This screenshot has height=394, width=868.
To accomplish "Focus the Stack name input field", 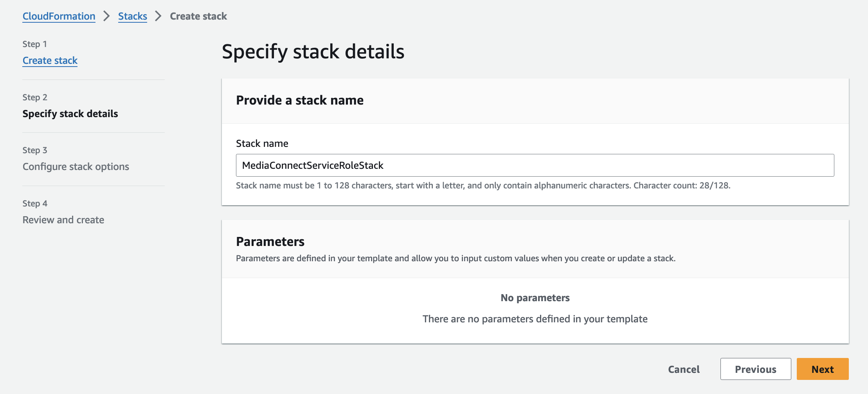I will 535,165.
